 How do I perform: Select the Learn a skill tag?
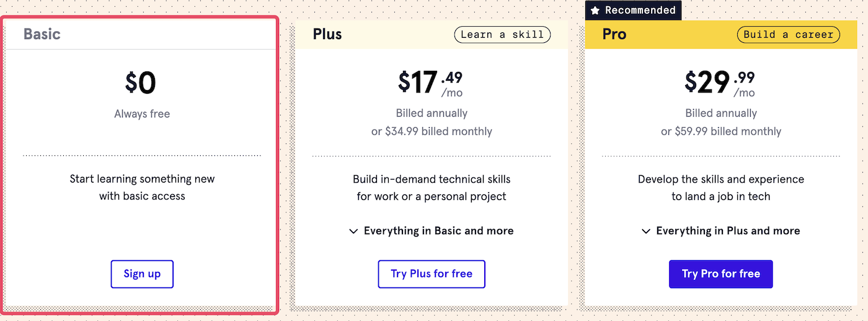pos(502,34)
